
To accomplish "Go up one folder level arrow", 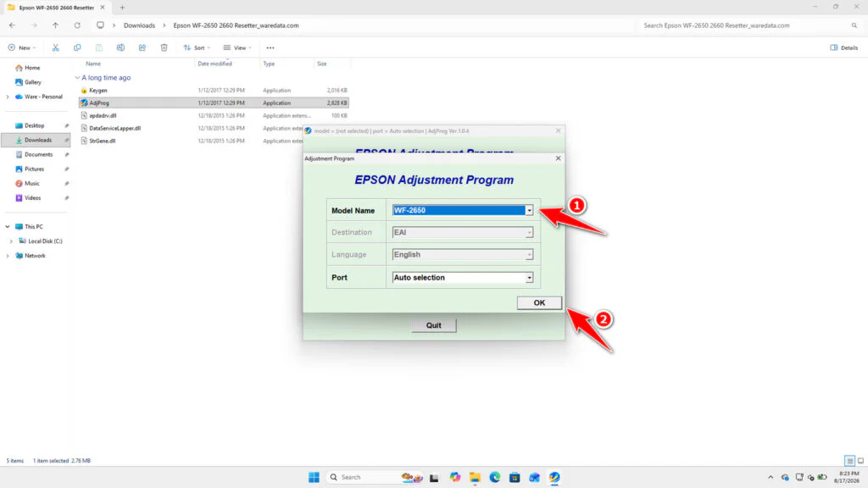I will (x=55, y=25).
